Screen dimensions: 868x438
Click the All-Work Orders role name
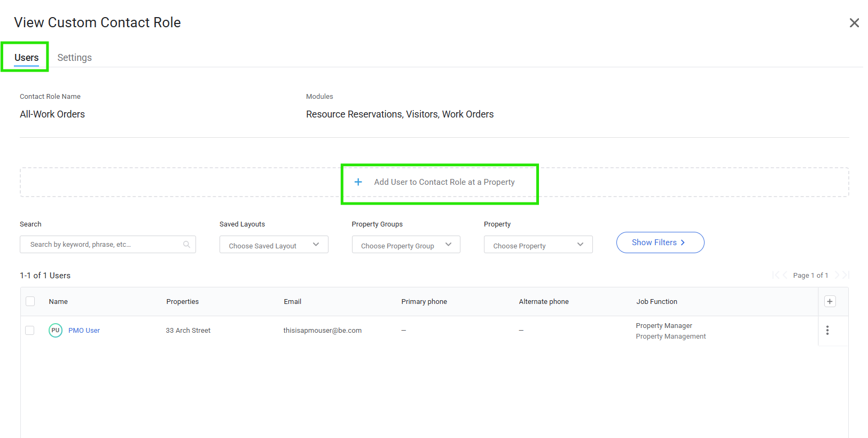pos(52,114)
